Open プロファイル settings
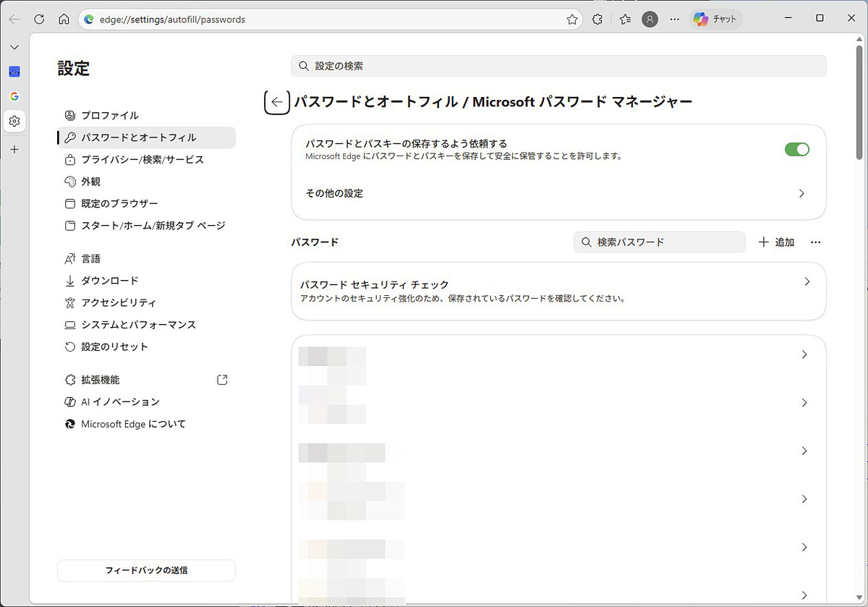868x607 pixels. tap(146, 115)
